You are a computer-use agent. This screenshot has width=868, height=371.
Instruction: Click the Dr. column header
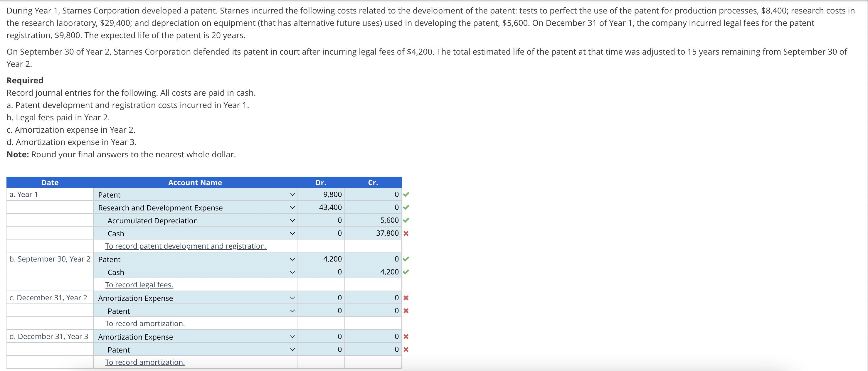click(320, 182)
